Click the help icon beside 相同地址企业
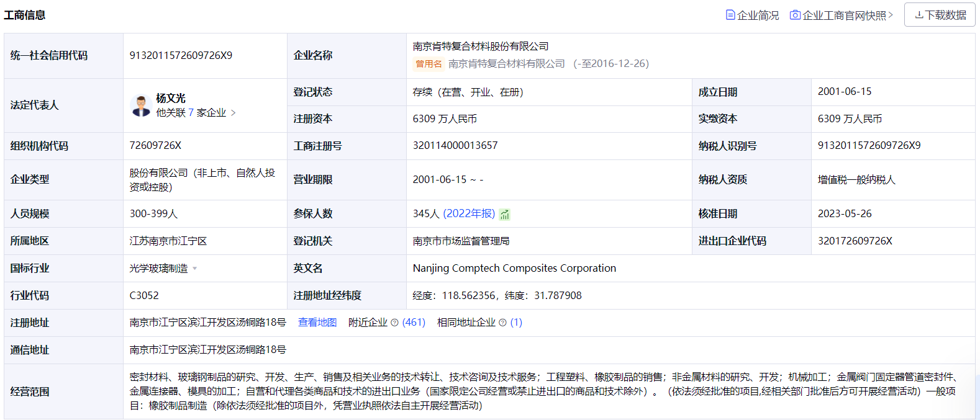Image resolution: width=980 pixels, height=420 pixels. [x=502, y=323]
